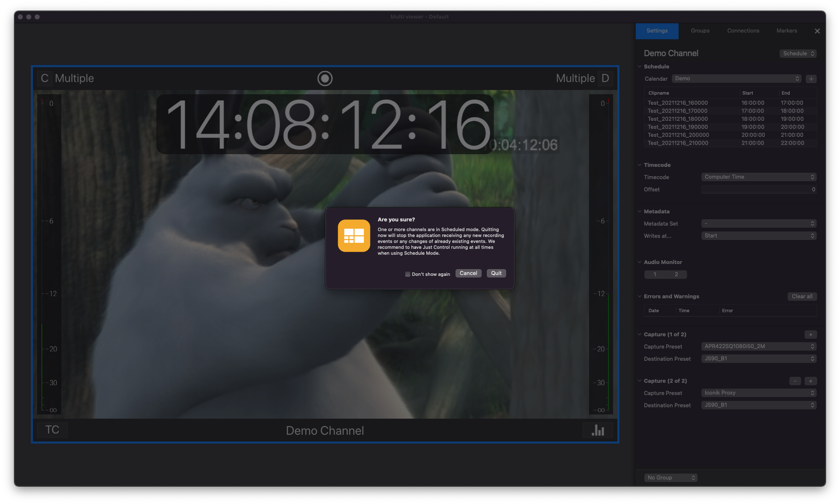Click the End column header
The height and width of the screenshot is (504, 840).
[798, 93]
